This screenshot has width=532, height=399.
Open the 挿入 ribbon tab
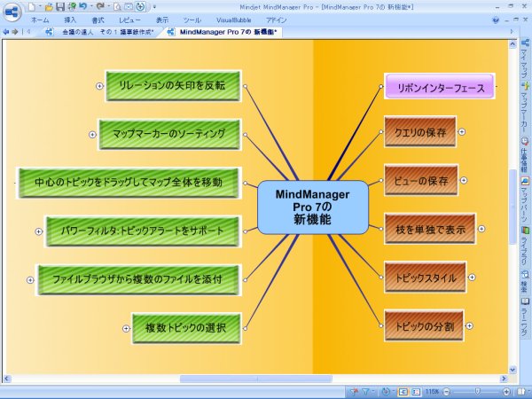click(70, 20)
